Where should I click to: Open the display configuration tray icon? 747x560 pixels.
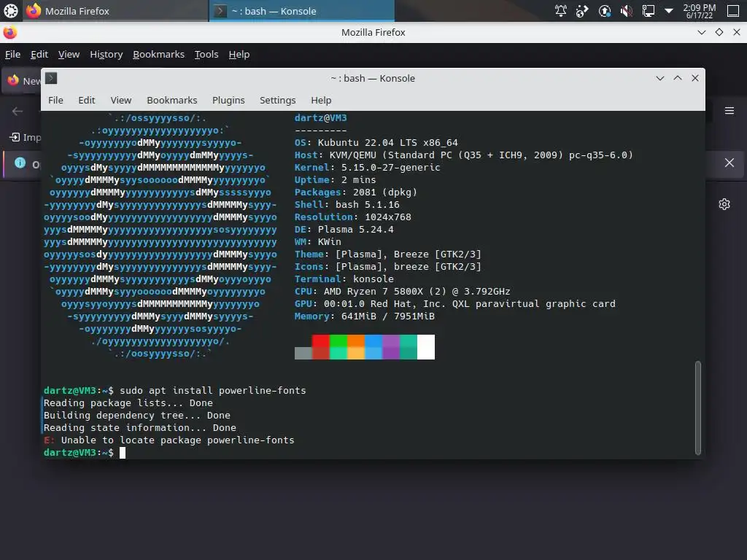(649, 10)
